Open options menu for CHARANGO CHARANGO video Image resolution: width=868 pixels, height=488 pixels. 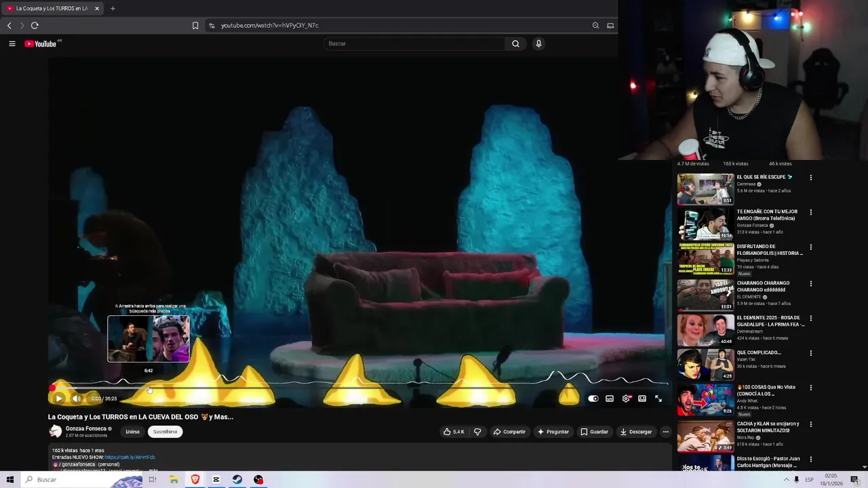tap(810, 283)
